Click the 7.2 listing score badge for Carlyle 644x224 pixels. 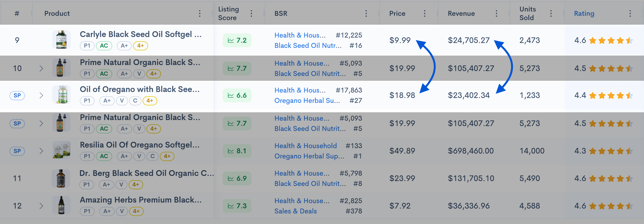[x=237, y=40]
